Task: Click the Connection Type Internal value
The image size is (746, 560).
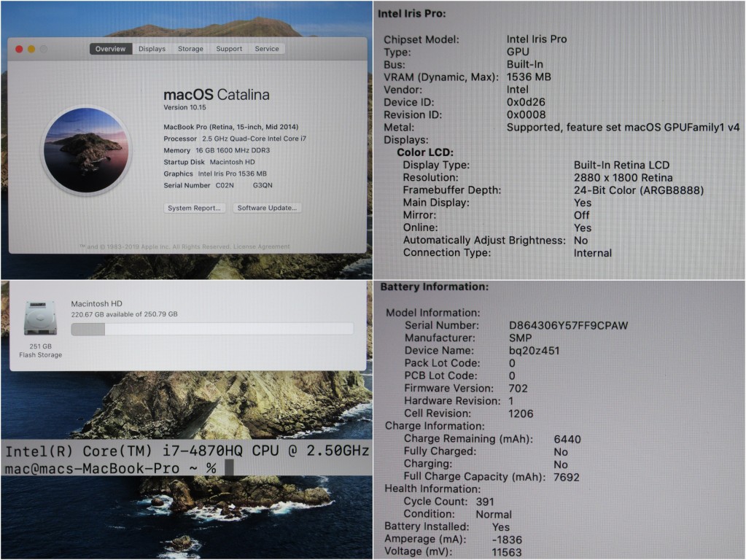Action: [592, 253]
